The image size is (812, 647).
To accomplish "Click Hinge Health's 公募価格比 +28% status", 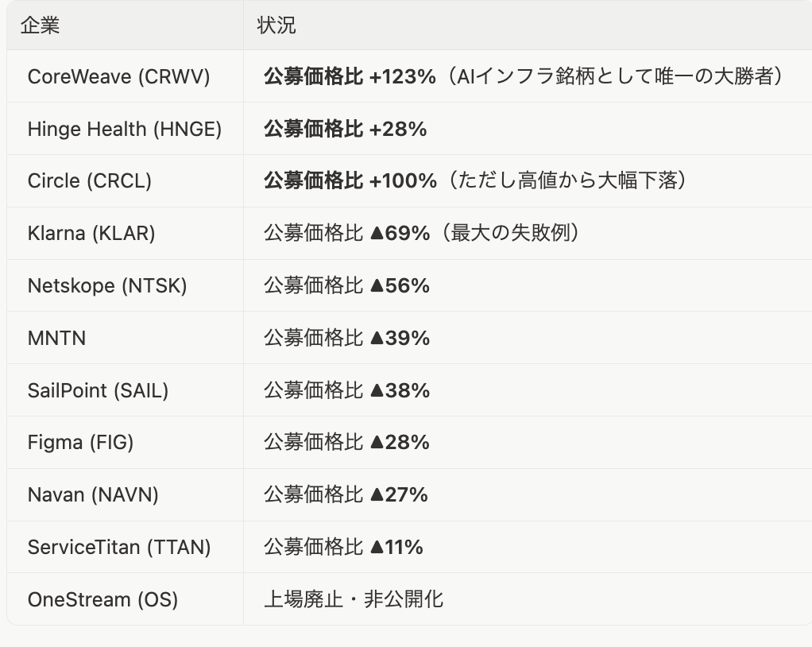I will [345, 129].
